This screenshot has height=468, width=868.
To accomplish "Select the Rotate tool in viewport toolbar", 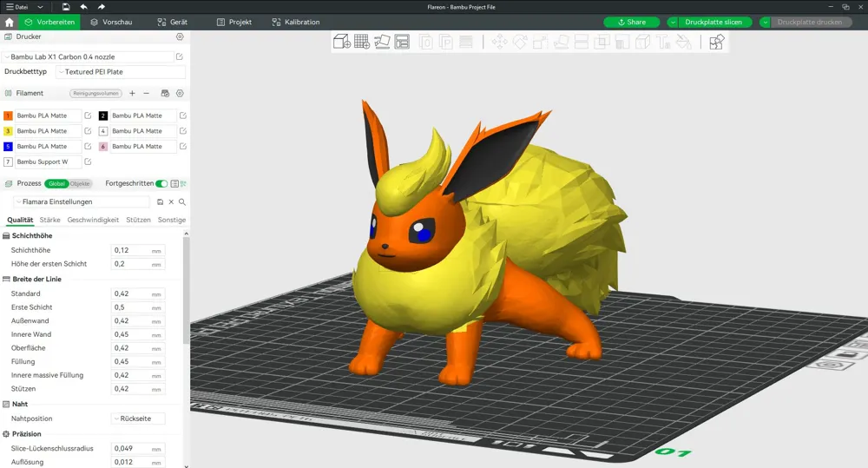I will coord(520,42).
